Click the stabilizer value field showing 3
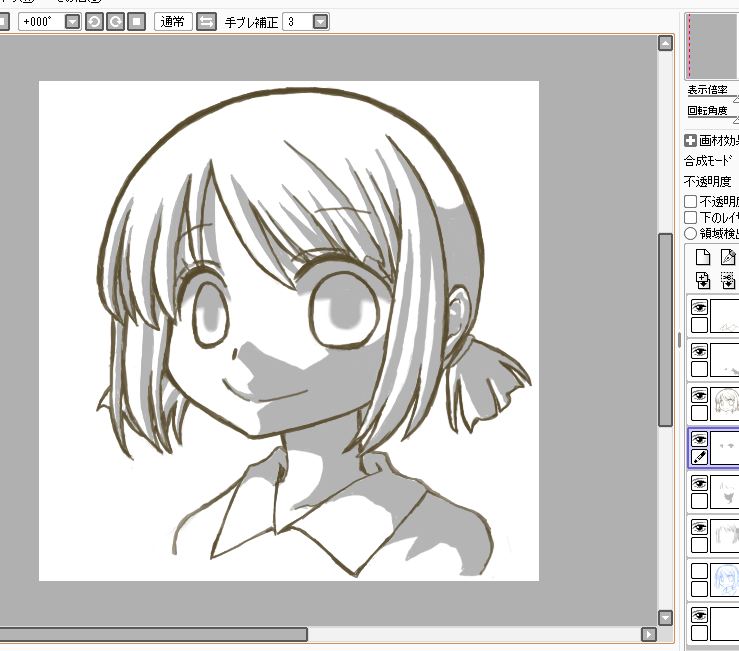The image size is (739, 651). click(x=298, y=22)
